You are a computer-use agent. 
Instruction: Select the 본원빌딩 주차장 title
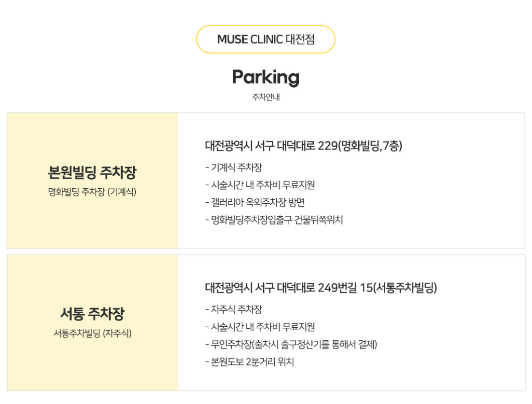[x=92, y=172]
